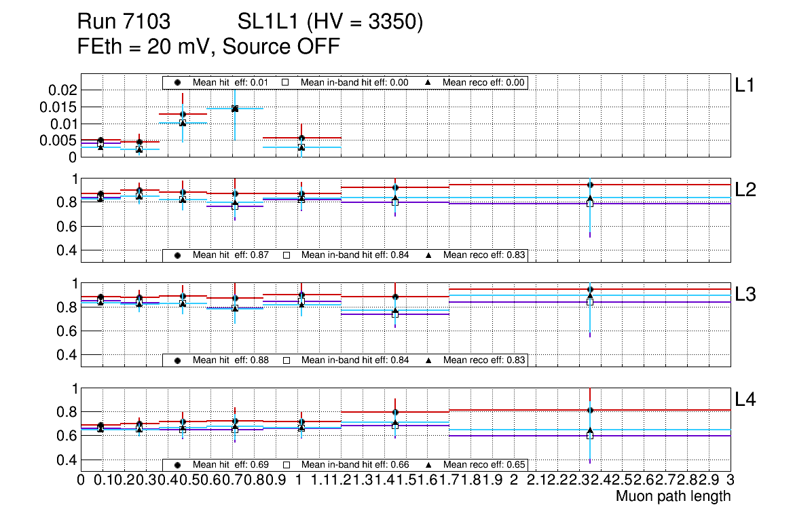Click the rightmost filled circle data point in L2
The height and width of the screenshot is (524, 812).
(x=590, y=185)
